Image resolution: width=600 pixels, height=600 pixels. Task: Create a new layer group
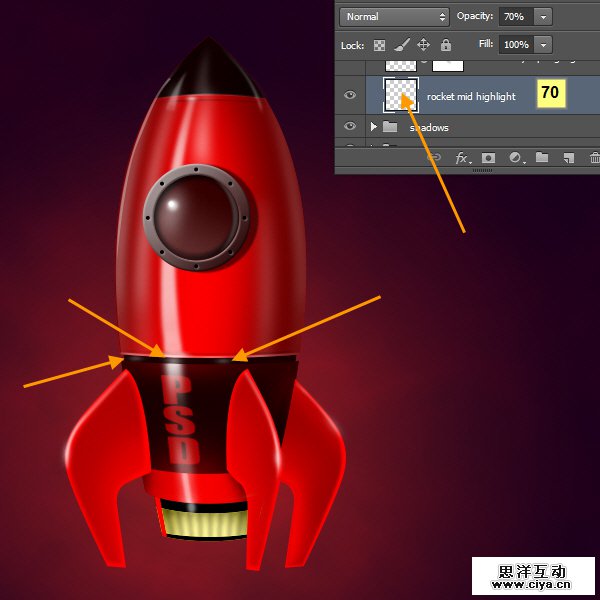[x=541, y=158]
